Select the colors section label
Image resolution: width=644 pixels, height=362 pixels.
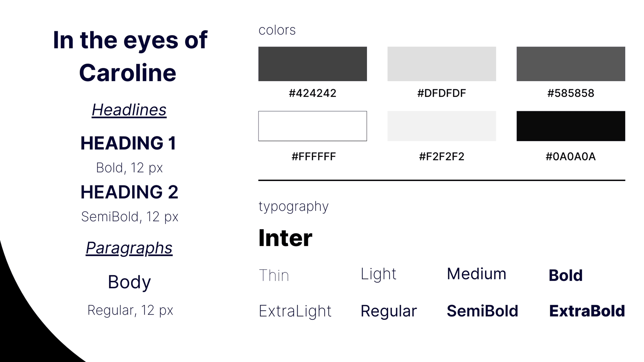tap(277, 30)
